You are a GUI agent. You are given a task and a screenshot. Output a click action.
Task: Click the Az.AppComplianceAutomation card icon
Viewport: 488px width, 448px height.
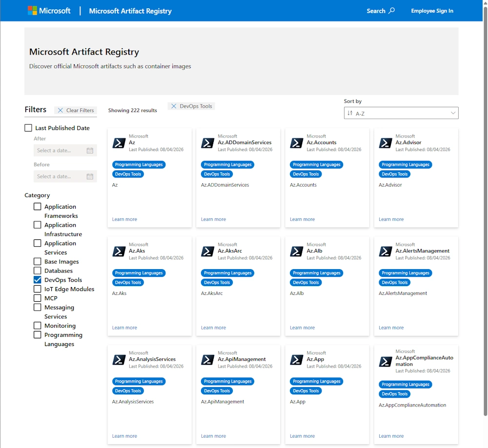click(x=386, y=361)
